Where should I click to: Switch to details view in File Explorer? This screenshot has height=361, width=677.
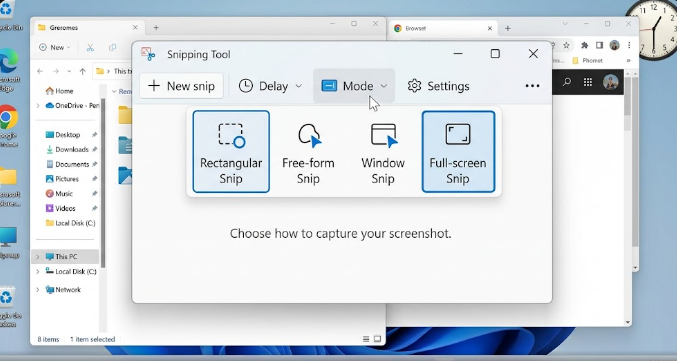point(366,339)
